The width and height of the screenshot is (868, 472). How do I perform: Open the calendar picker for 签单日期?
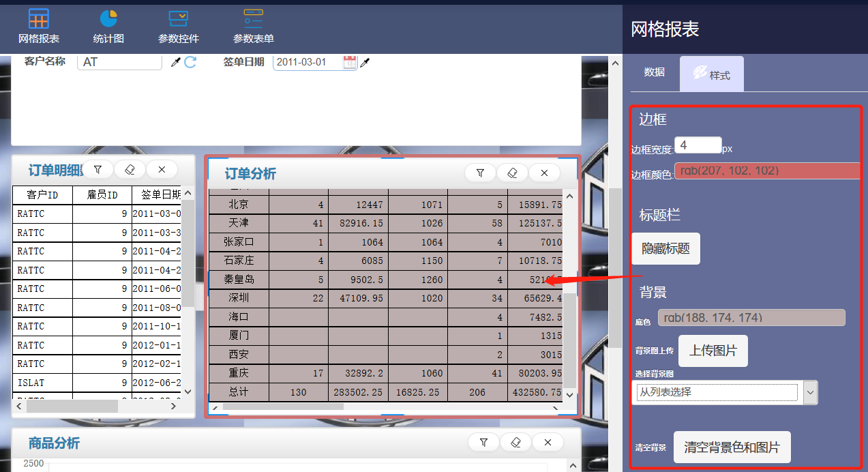[349, 62]
